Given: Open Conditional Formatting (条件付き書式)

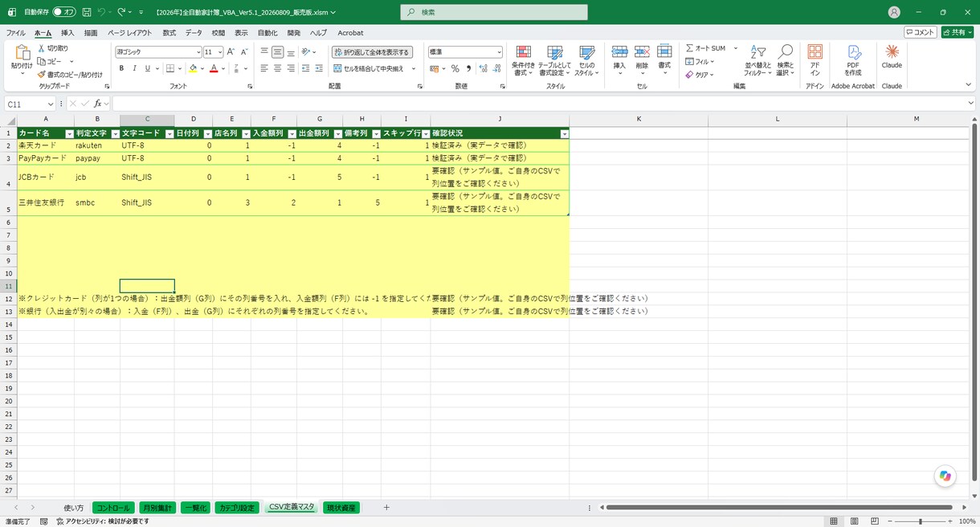Looking at the screenshot, I should [x=523, y=60].
